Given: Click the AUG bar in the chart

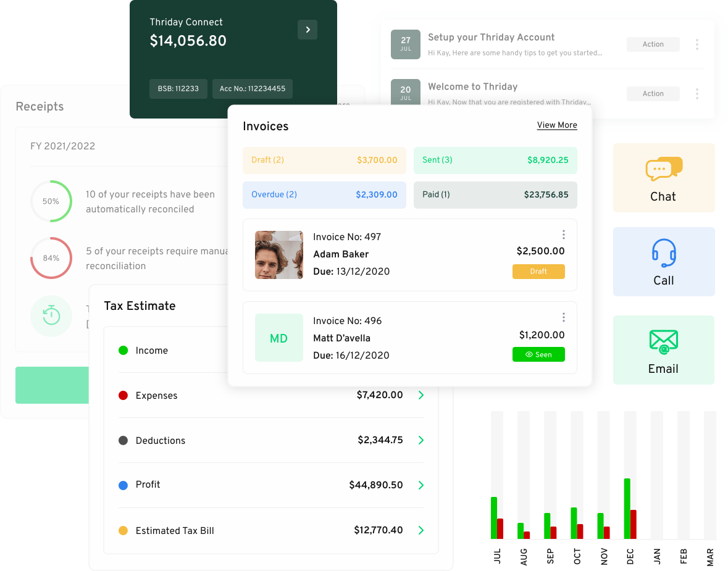Looking at the screenshot, I should tap(523, 531).
